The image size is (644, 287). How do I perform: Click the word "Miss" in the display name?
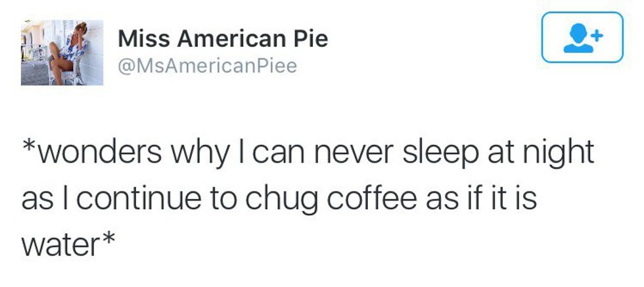[x=139, y=38]
